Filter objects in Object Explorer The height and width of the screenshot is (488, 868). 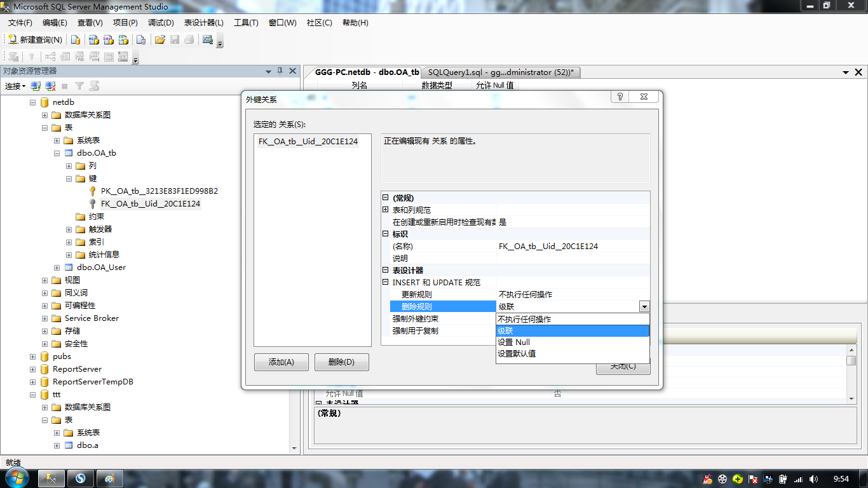[x=79, y=86]
